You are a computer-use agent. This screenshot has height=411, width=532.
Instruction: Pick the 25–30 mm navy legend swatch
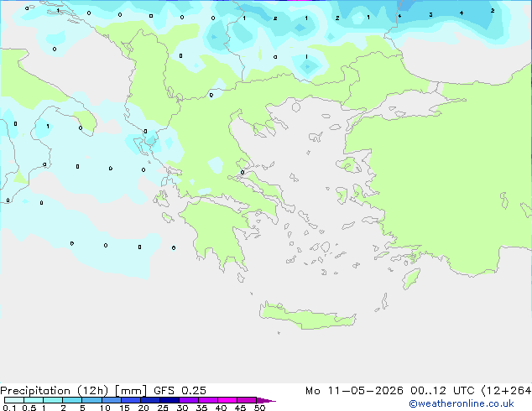[x=170, y=400]
